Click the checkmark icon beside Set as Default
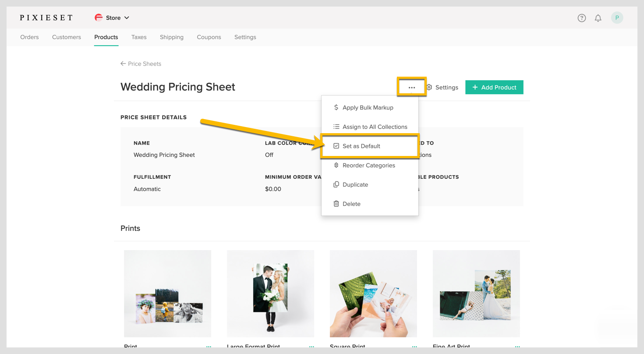The image size is (644, 354). [336, 146]
